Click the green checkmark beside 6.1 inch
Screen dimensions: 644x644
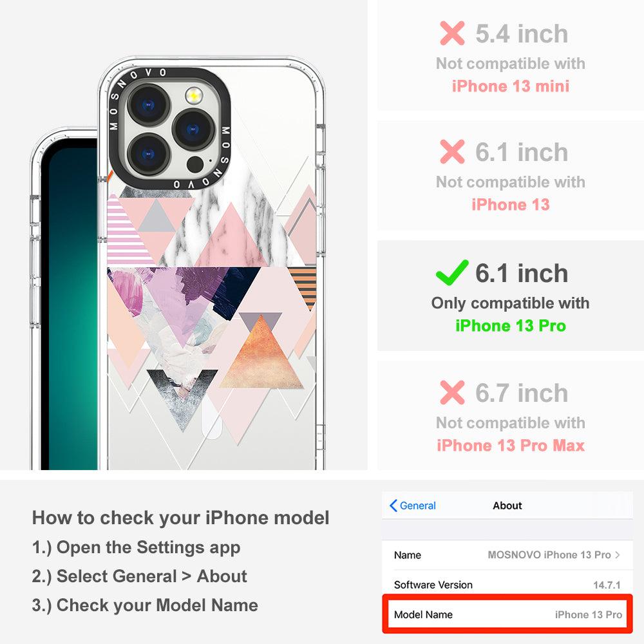coord(452,272)
